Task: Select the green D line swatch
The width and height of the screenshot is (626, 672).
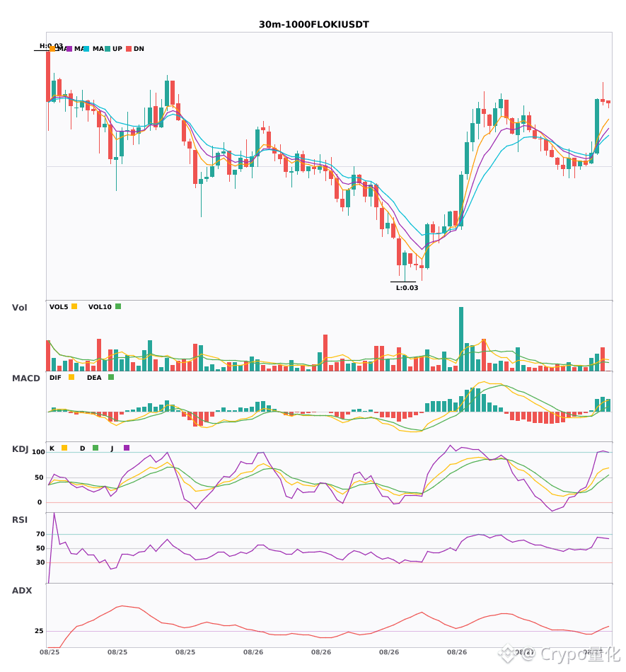Action: pyautogui.click(x=95, y=448)
